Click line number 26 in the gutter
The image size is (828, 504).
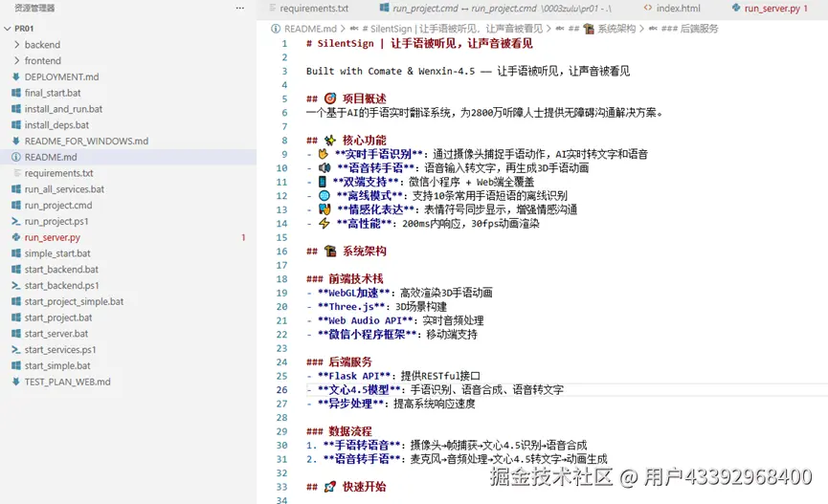[282, 389]
